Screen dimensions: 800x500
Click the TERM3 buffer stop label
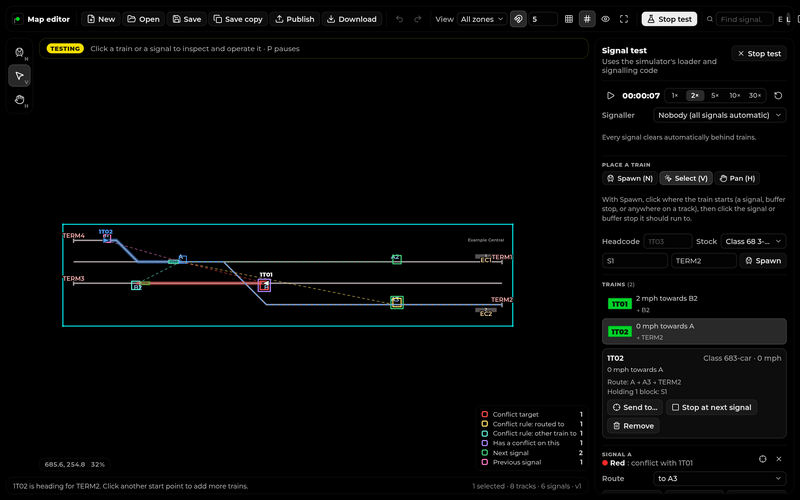click(x=73, y=279)
